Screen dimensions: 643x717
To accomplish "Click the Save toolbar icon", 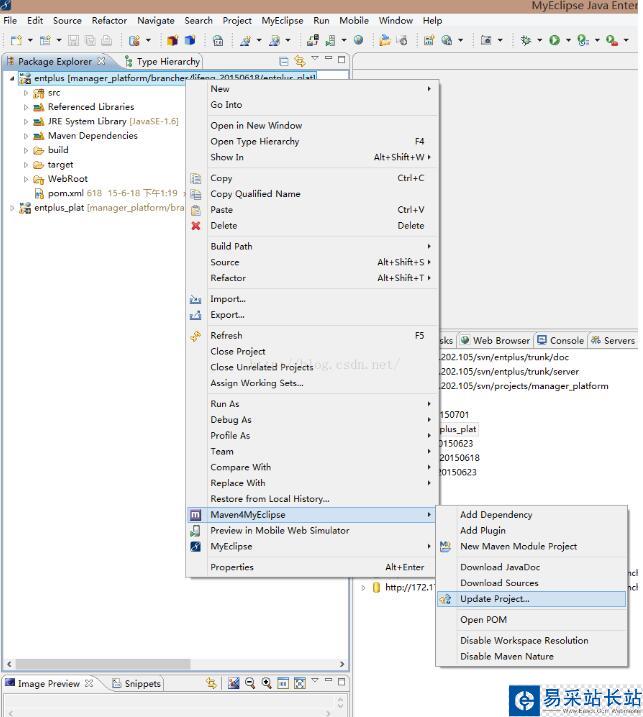I will tap(73, 40).
